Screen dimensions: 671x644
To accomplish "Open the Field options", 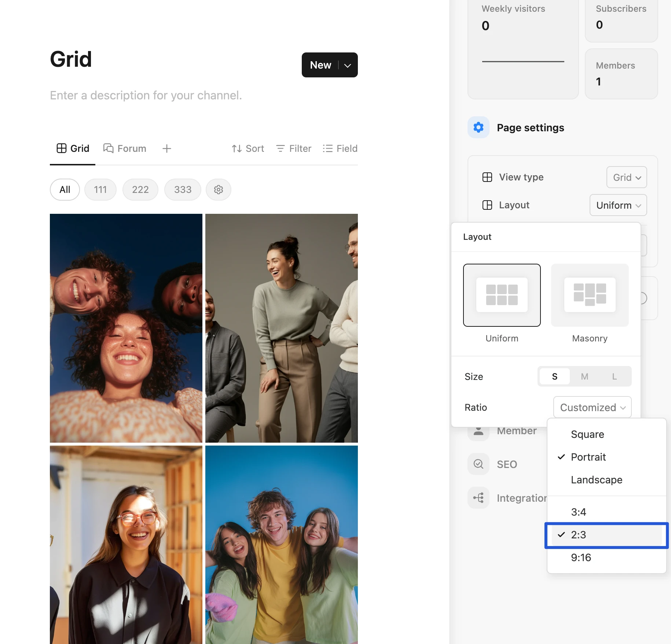I will point(340,149).
